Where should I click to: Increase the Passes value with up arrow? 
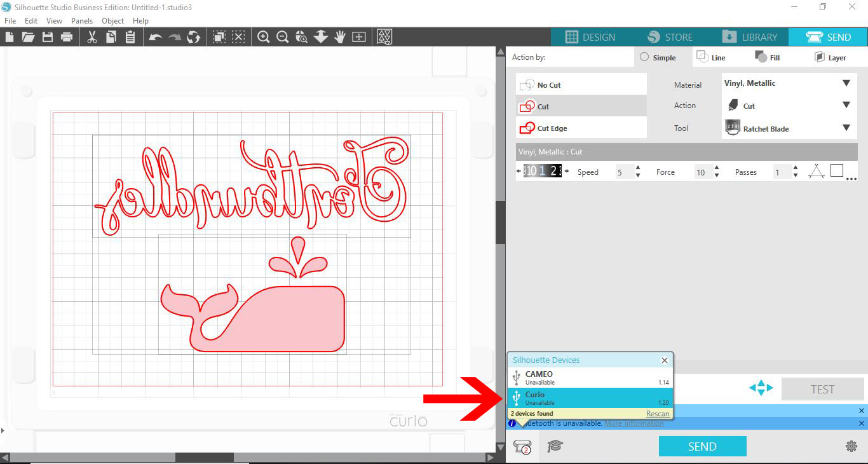pos(796,168)
